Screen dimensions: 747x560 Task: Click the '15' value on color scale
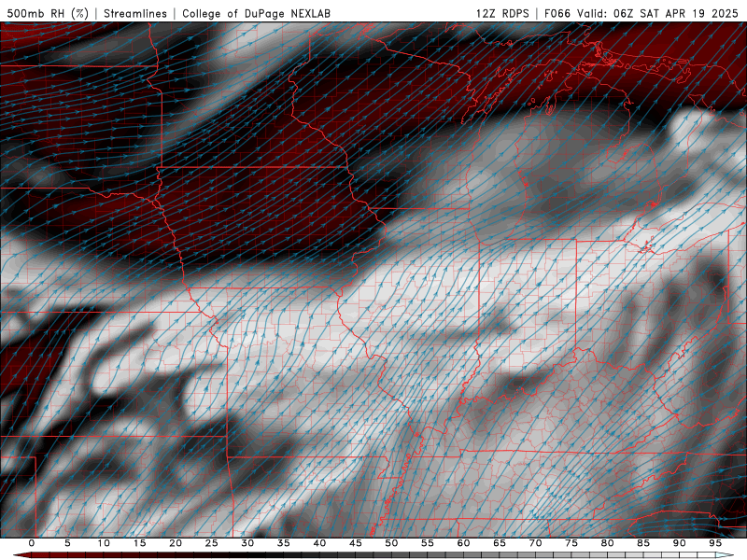tap(139, 543)
